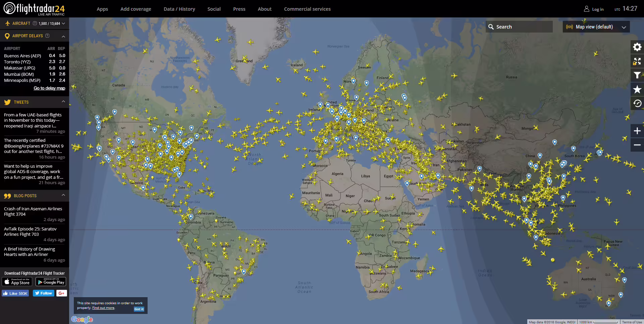Open map settings gear icon
The height and width of the screenshot is (324, 644).
coord(637,47)
